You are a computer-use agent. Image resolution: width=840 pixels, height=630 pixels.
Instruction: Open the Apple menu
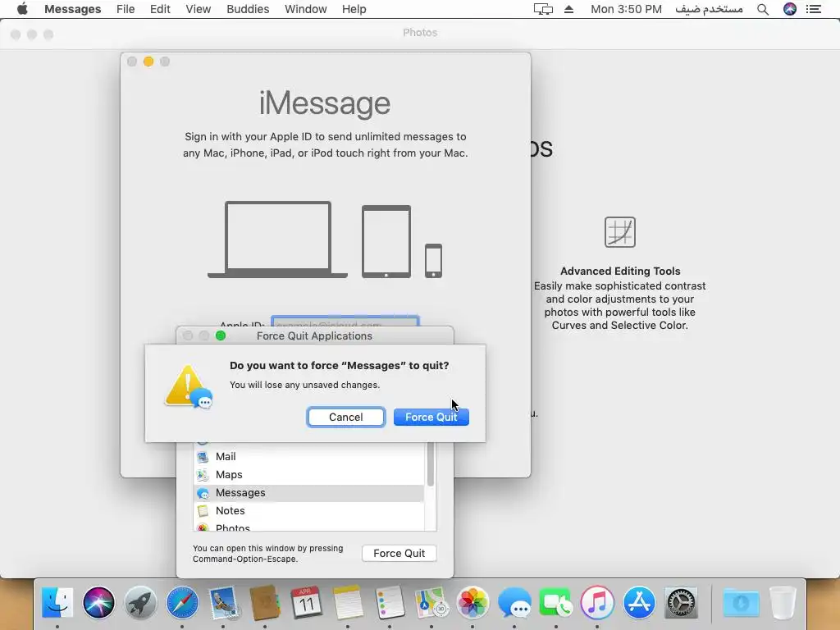point(22,9)
